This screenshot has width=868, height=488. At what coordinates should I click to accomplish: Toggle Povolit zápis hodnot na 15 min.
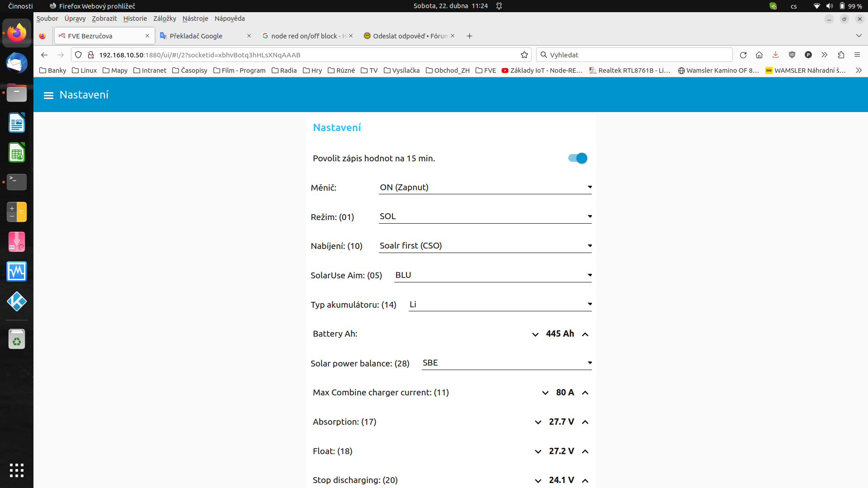coord(578,158)
